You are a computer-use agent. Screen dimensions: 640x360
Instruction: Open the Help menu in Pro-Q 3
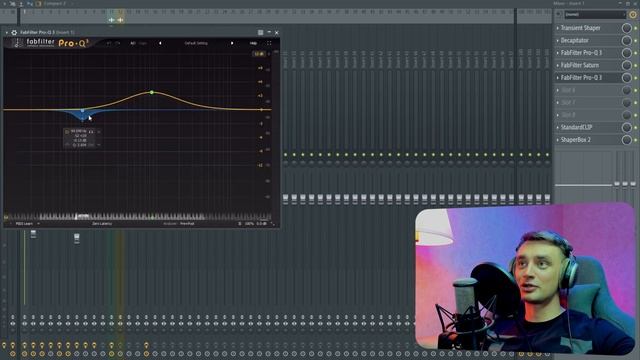point(253,43)
